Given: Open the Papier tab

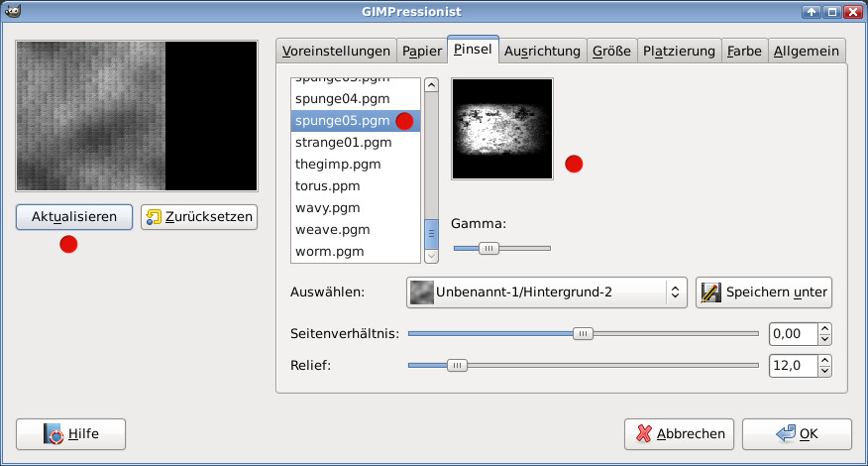Looking at the screenshot, I should point(422,51).
